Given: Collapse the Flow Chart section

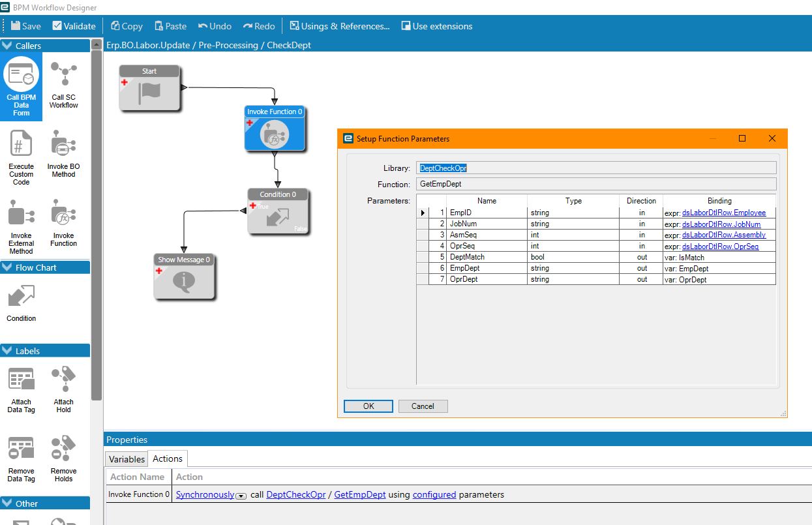Looking at the screenshot, I should [7, 267].
